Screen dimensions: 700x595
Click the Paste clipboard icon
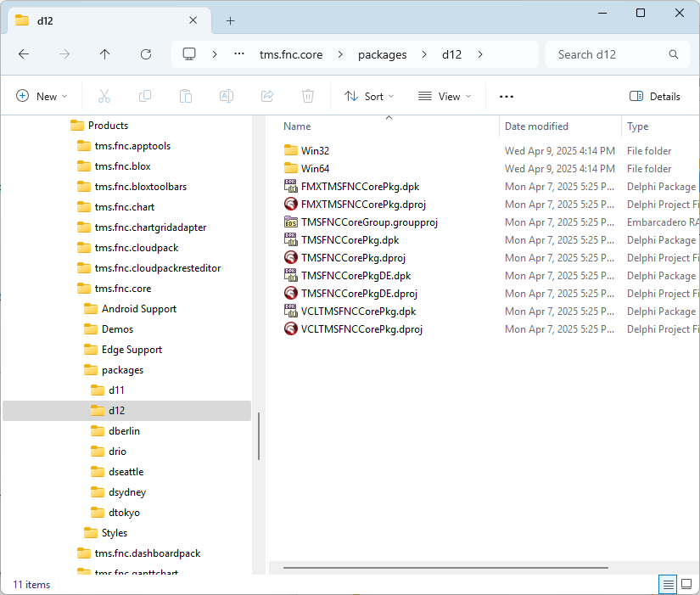[x=186, y=96]
